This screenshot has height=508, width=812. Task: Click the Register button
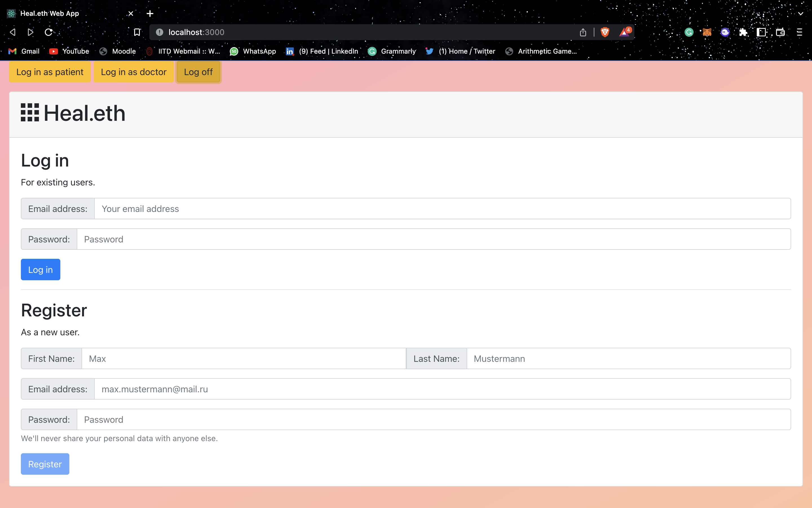point(45,464)
